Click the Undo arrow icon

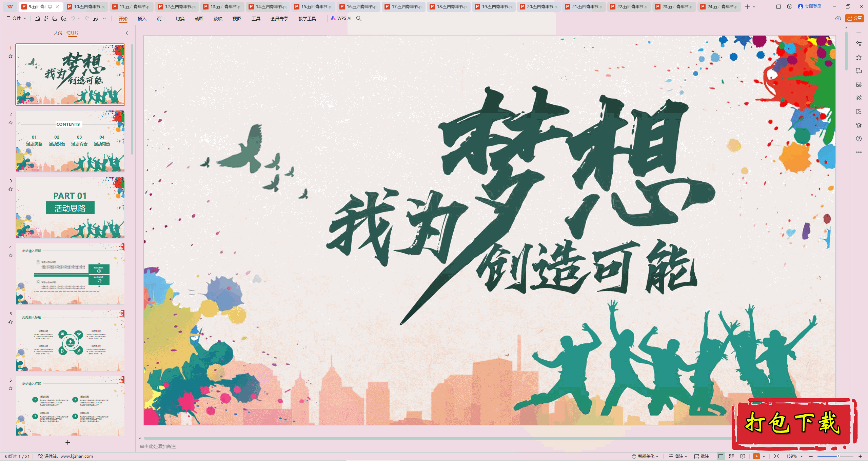(73, 18)
